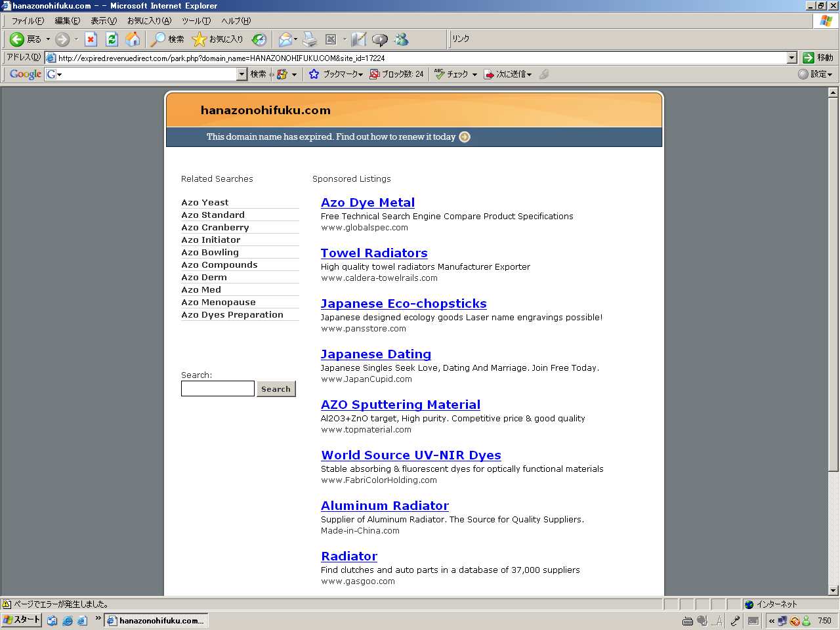Click the Google toolbar news/tools icon
This screenshot has width=840, height=630.
282,74
